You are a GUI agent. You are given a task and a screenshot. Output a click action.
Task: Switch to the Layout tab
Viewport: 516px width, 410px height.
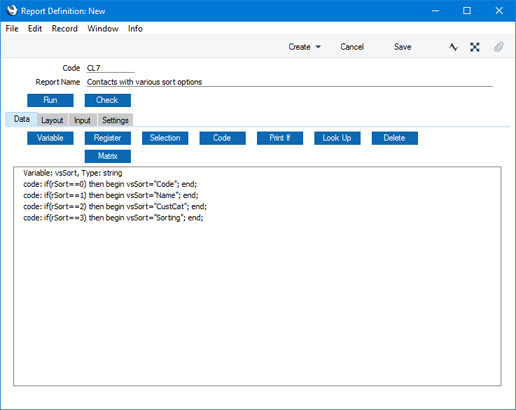tap(53, 120)
